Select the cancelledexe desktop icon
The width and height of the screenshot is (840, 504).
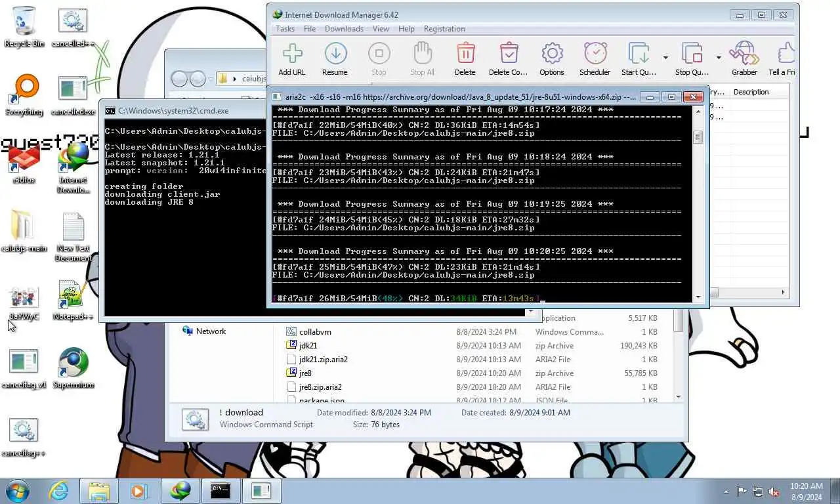(73, 95)
